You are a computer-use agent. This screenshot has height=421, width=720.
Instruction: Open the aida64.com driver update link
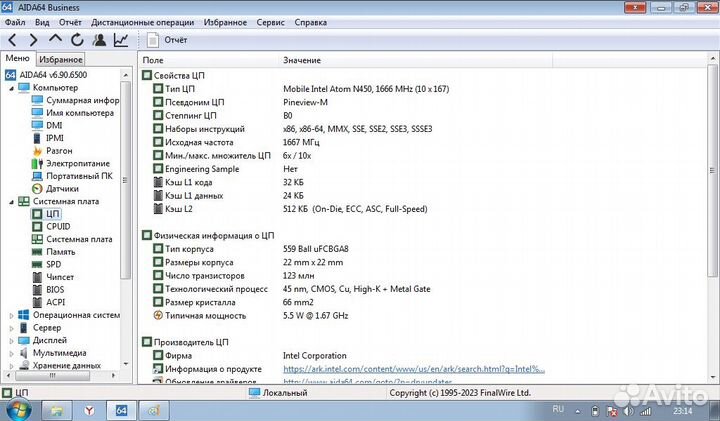(367, 382)
